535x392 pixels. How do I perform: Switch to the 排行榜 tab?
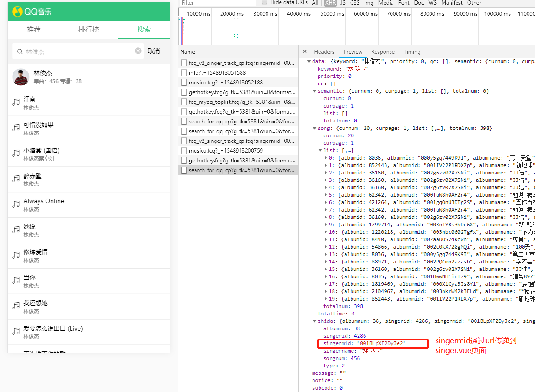[x=89, y=30]
